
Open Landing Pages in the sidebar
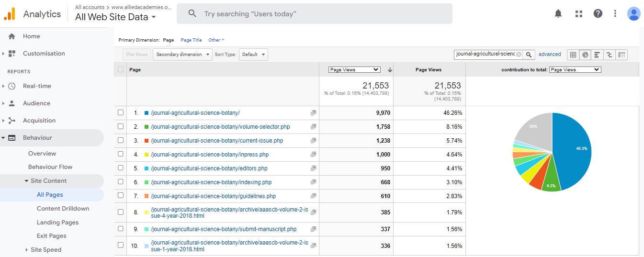coord(57,223)
